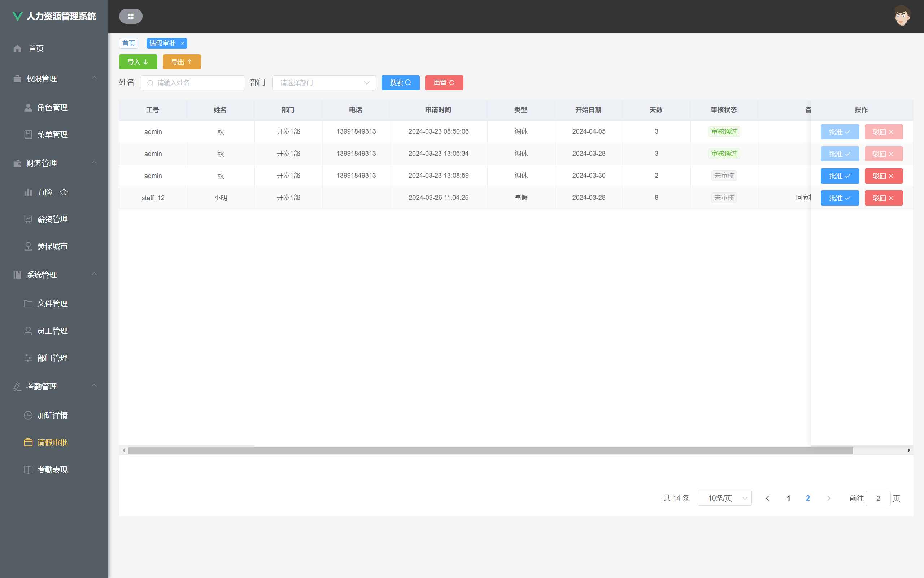The image size is (924, 578).
Task: Click the staff_12 job number cell
Action: coord(153,198)
